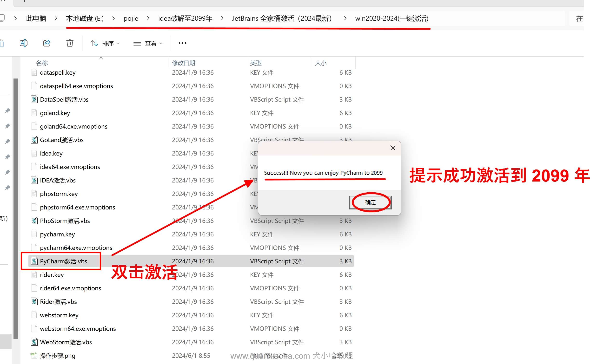Click the 6 KB size of webstorm.key
Screen dimensions: 597x364
click(x=345, y=315)
